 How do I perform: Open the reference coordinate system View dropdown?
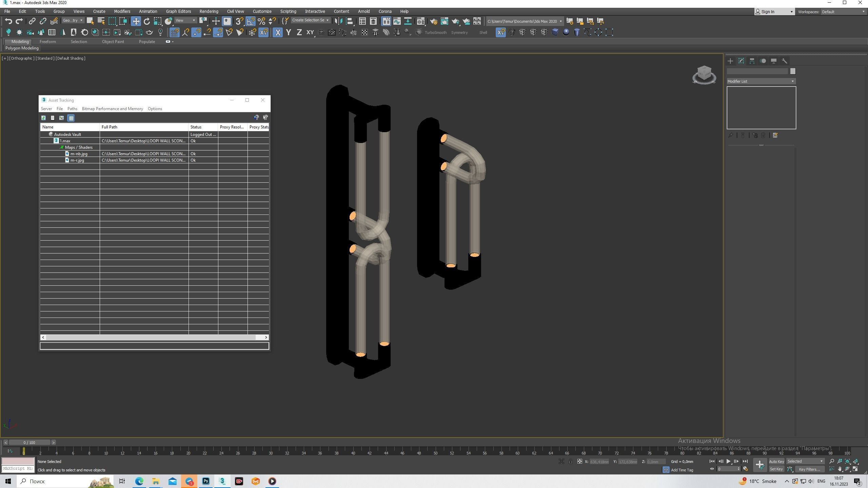(x=185, y=21)
